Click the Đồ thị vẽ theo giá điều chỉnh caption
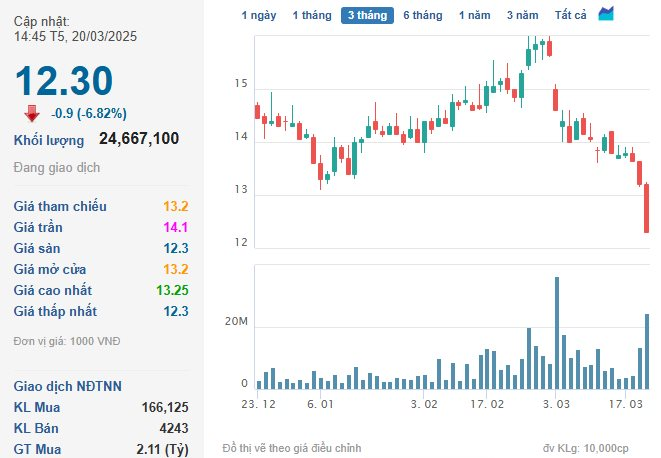Viewport: 661px width, 458px height. pos(292,448)
